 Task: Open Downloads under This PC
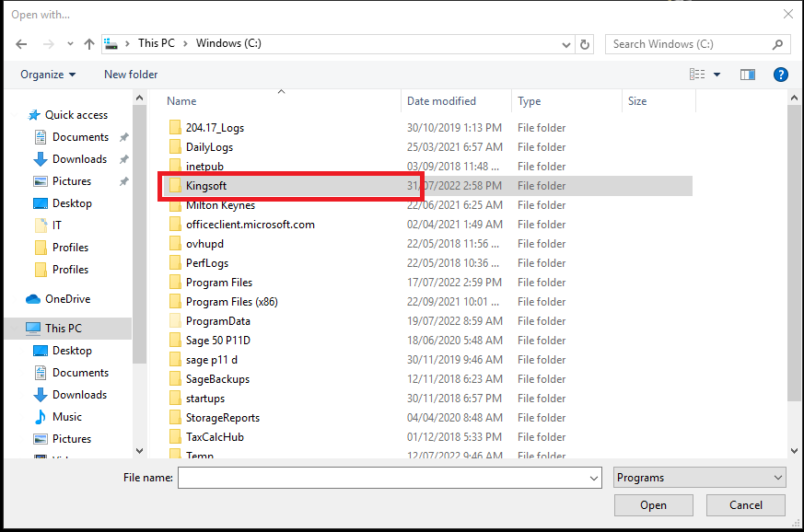pyautogui.click(x=79, y=395)
